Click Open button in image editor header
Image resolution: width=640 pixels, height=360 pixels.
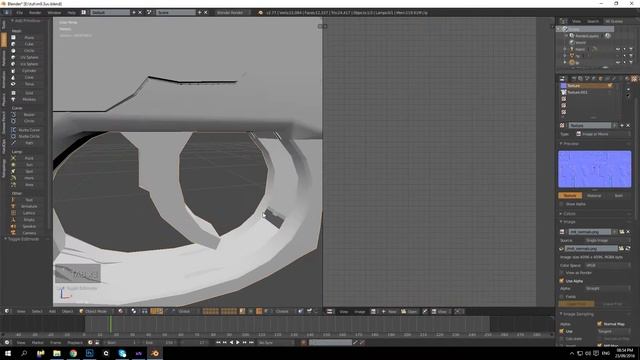point(409,311)
